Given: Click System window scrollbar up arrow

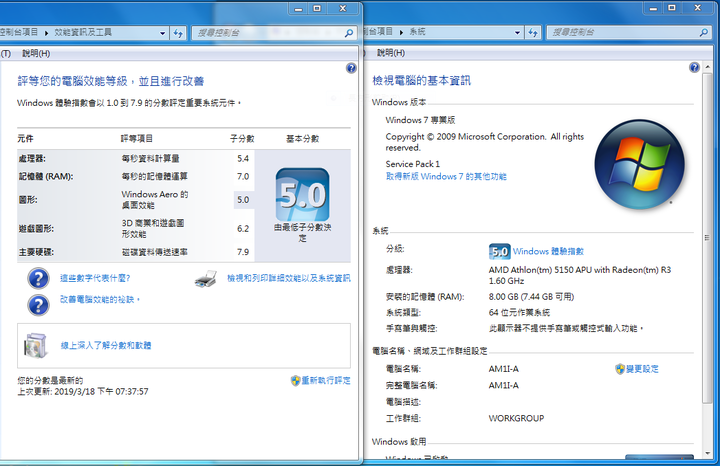Looking at the screenshot, I should (708, 67).
